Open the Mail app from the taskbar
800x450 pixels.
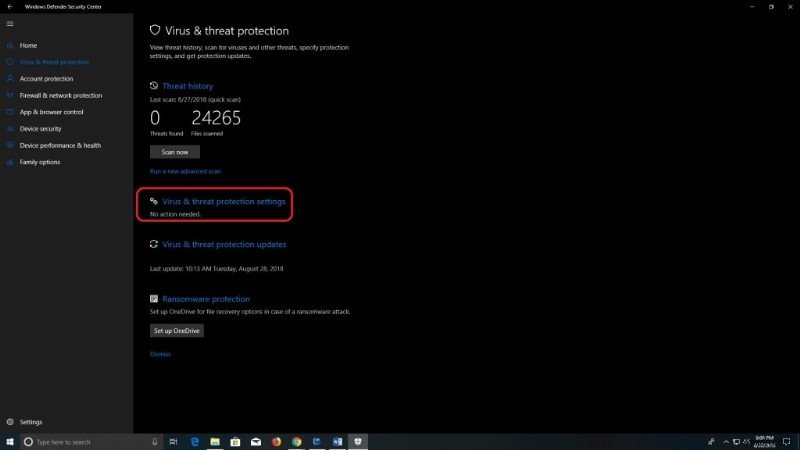(x=256, y=442)
